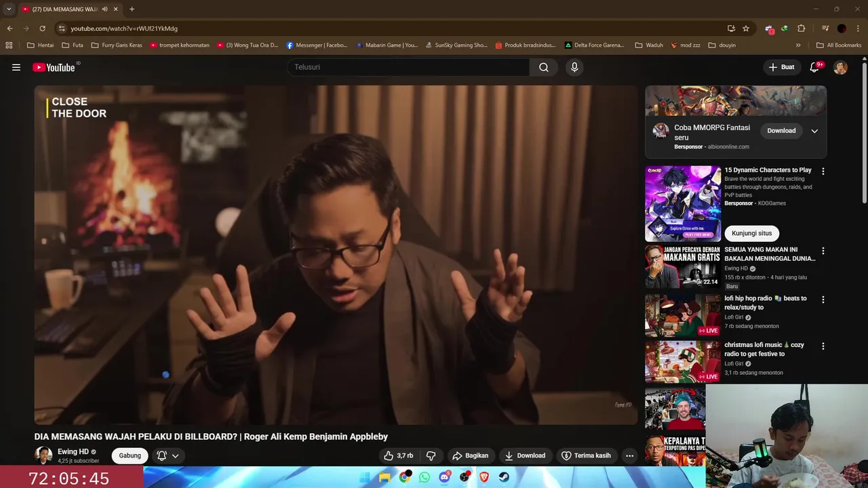
Task: Open Steam from taskbar
Action: (504, 477)
